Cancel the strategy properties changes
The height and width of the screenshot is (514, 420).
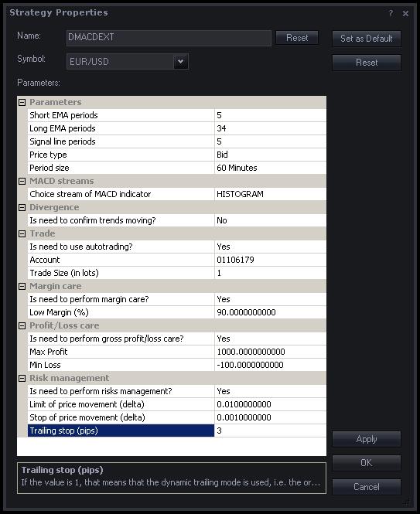click(x=367, y=487)
